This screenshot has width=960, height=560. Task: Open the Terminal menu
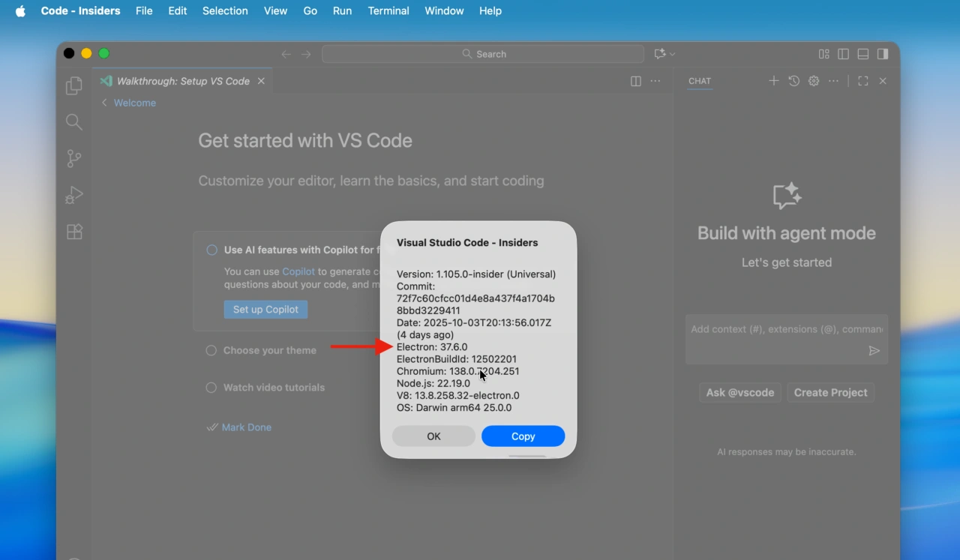[x=388, y=10]
